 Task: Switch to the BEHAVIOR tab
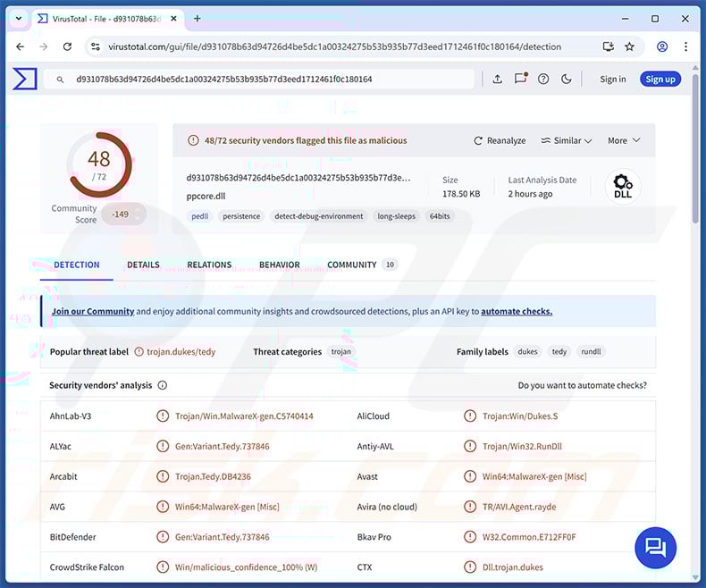pos(280,265)
